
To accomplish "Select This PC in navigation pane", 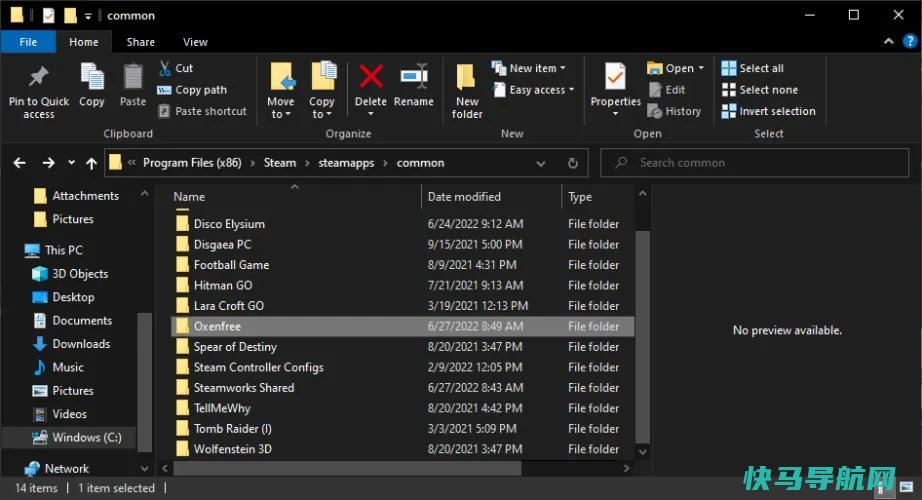I will coord(54,250).
